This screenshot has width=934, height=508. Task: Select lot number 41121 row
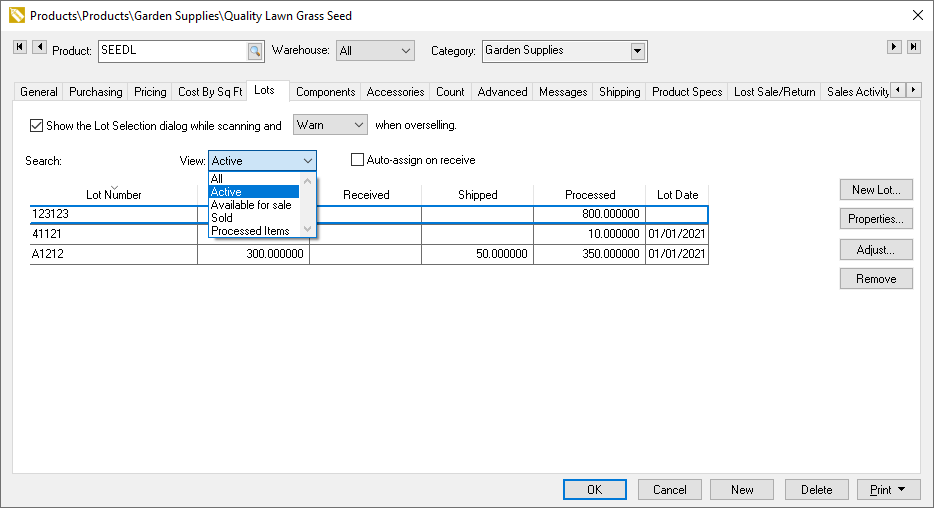[x=369, y=234]
